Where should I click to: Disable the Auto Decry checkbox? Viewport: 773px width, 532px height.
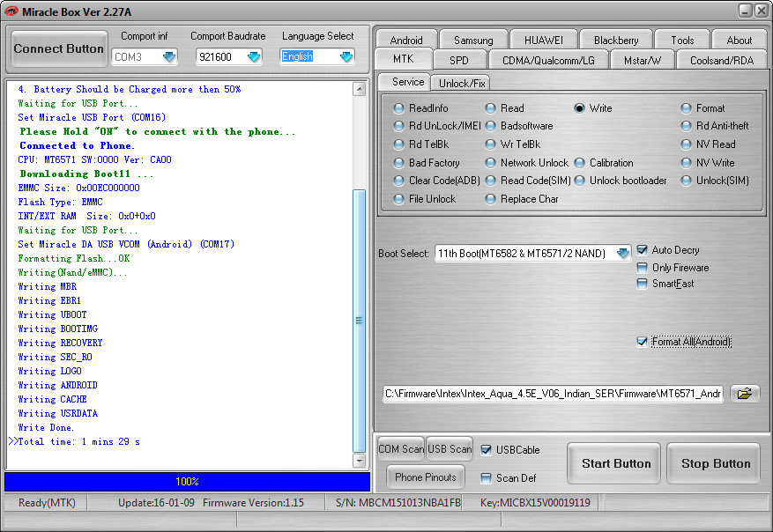pyautogui.click(x=642, y=250)
